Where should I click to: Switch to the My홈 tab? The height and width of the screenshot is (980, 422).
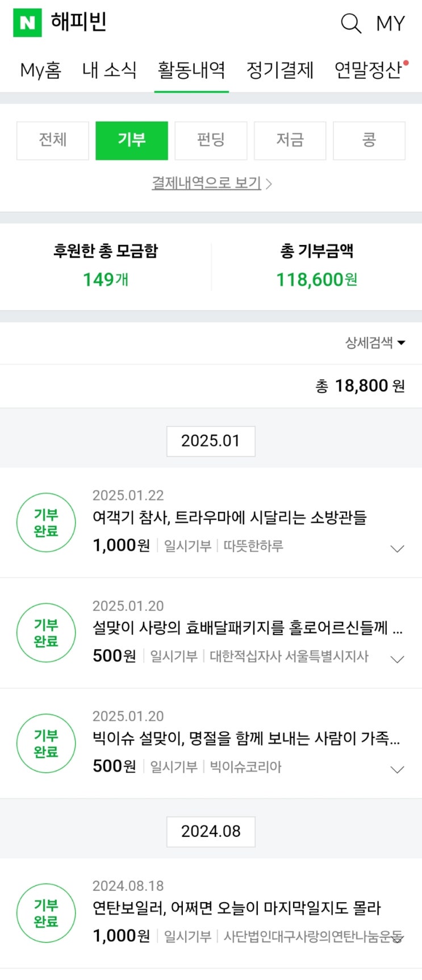coord(40,70)
